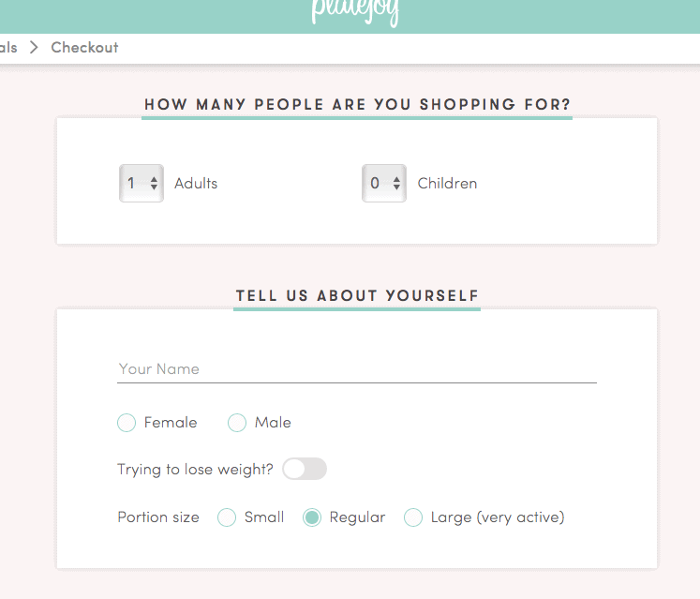The width and height of the screenshot is (700, 599).
Task: Click the Small portion label text
Action: tap(264, 517)
